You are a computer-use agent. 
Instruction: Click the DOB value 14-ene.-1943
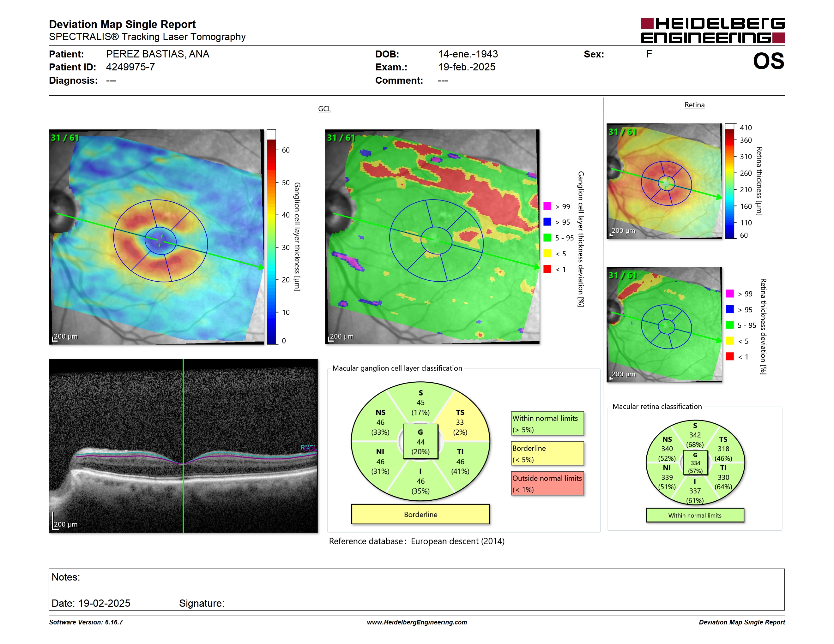(x=468, y=54)
